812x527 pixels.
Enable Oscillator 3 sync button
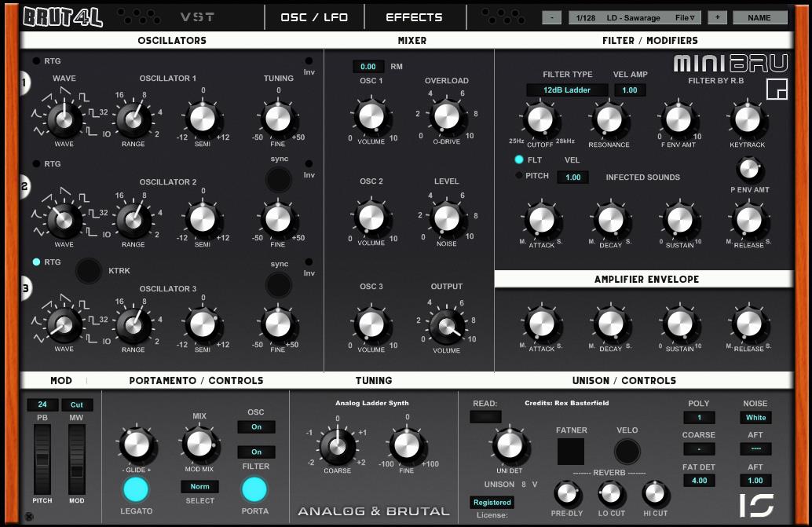pyautogui.click(x=279, y=284)
